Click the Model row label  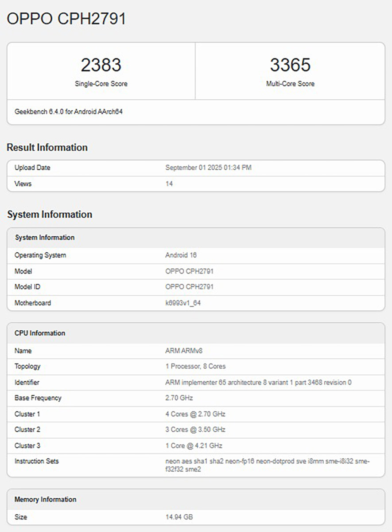pos(23,271)
